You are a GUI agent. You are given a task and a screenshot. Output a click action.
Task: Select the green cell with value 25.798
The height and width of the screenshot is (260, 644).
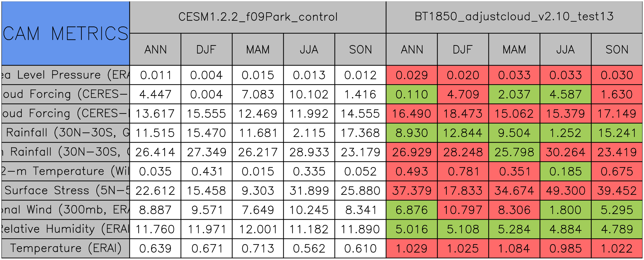click(x=514, y=152)
